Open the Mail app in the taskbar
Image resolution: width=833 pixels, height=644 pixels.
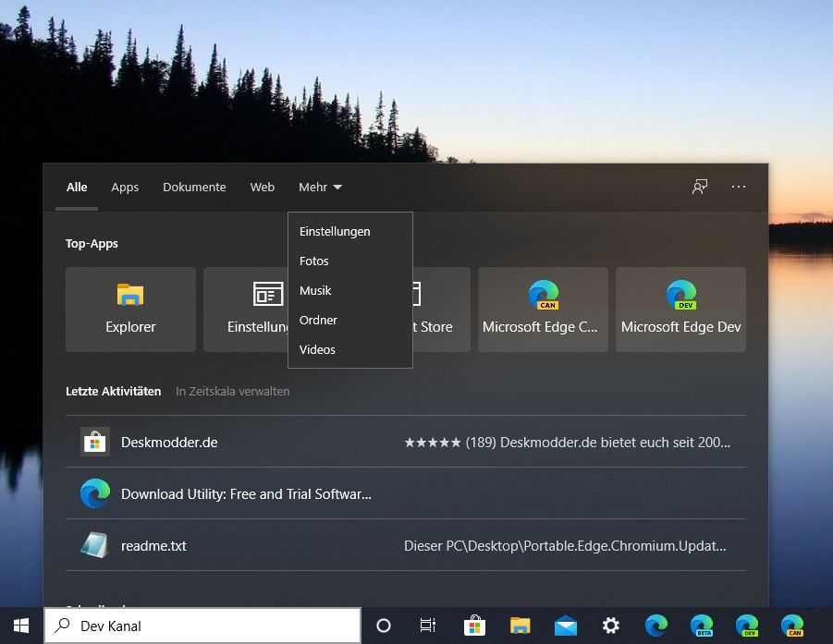[x=565, y=626]
